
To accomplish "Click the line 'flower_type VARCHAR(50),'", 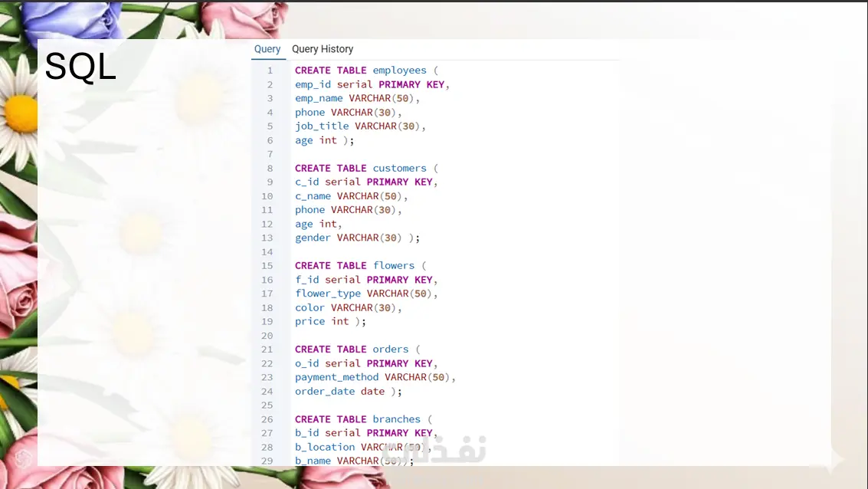I will click(x=366, y=294).
